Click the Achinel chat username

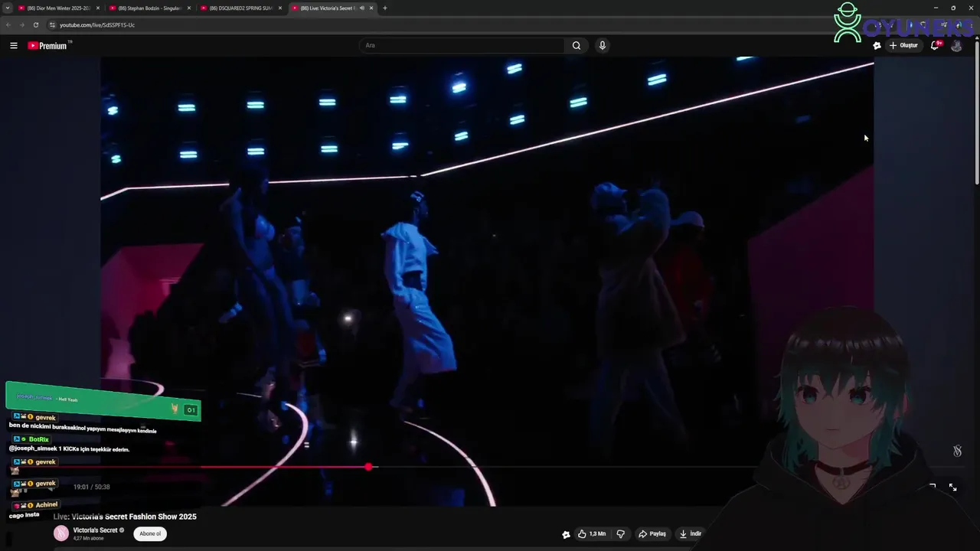(46, 505)
